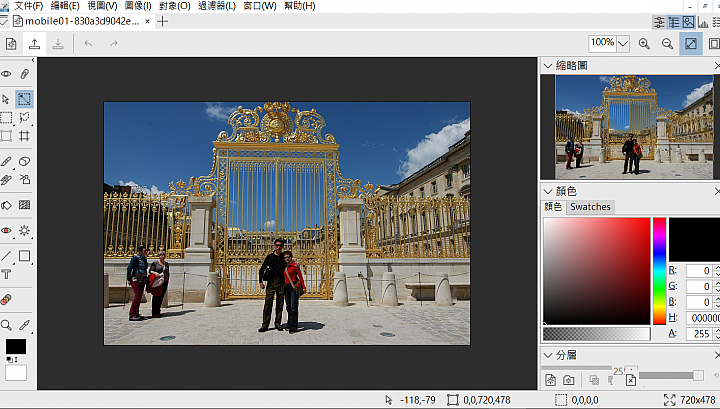Click the redo arrow
The image size is (720, 409).
113,44
